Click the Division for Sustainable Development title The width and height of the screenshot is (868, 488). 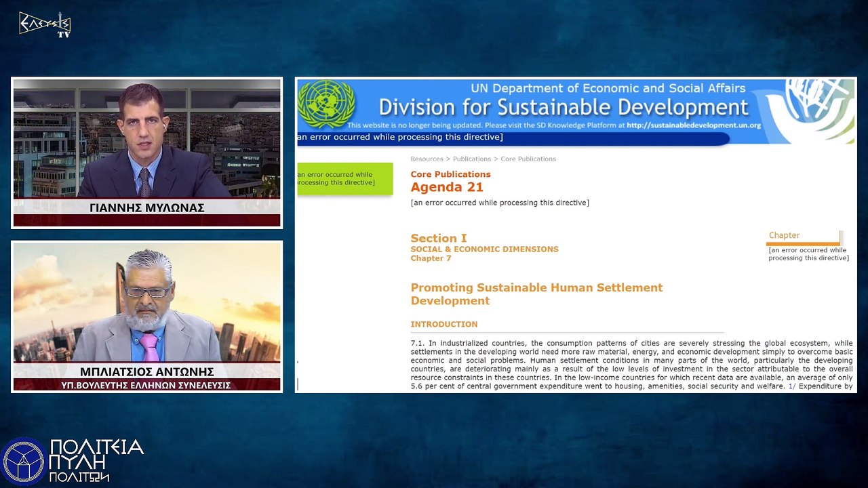[564, 107]
